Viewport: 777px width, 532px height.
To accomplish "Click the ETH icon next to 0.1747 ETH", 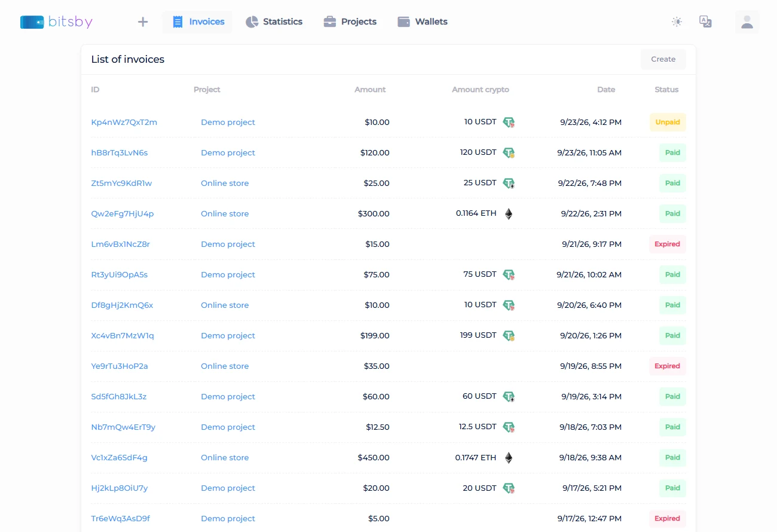I will [x=509, y=458].
